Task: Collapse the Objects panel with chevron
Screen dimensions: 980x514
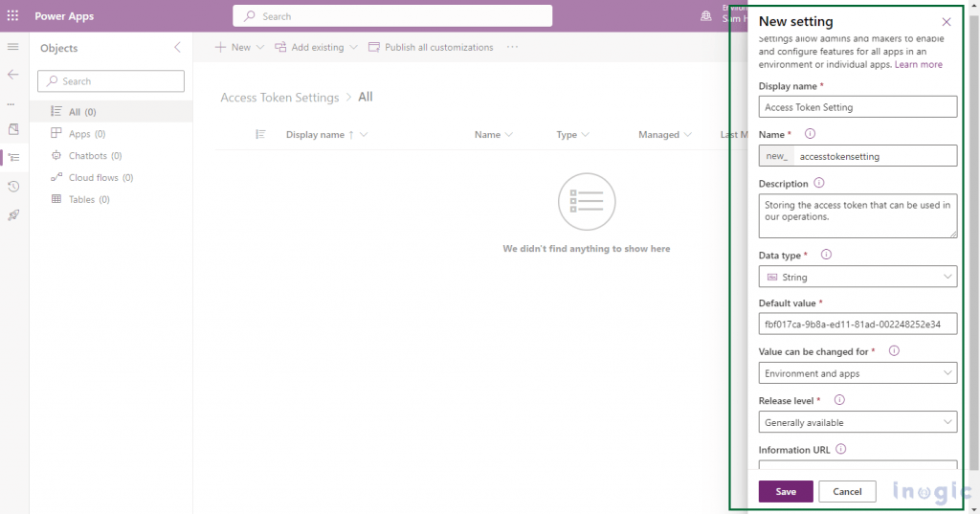Action: (x=177, y=48)
